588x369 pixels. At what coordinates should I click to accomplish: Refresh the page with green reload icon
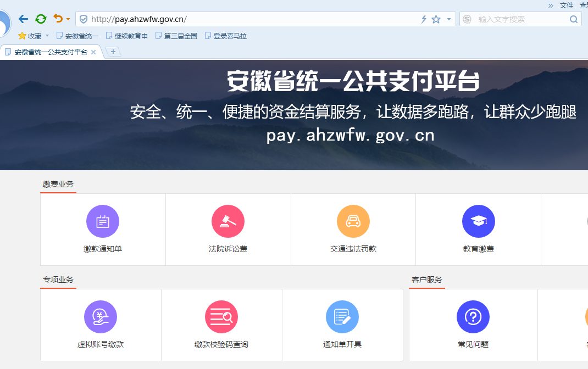[x=41, y=19]
